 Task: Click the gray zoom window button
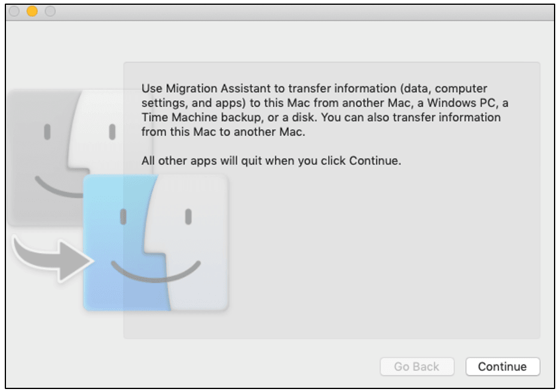pyautogui.click(x=50, y=11)
